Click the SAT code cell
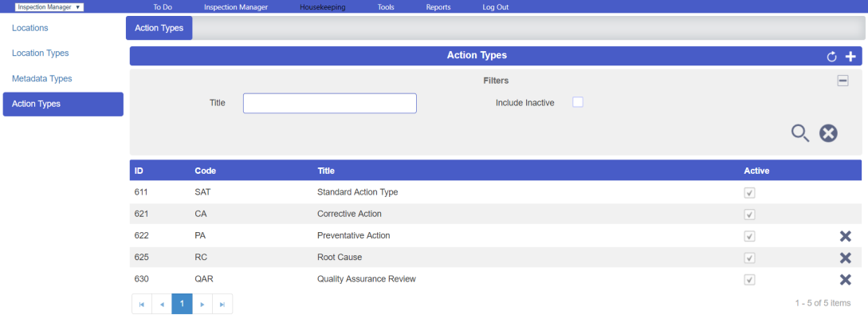The image size is (868, 319). tap(202, 192)
